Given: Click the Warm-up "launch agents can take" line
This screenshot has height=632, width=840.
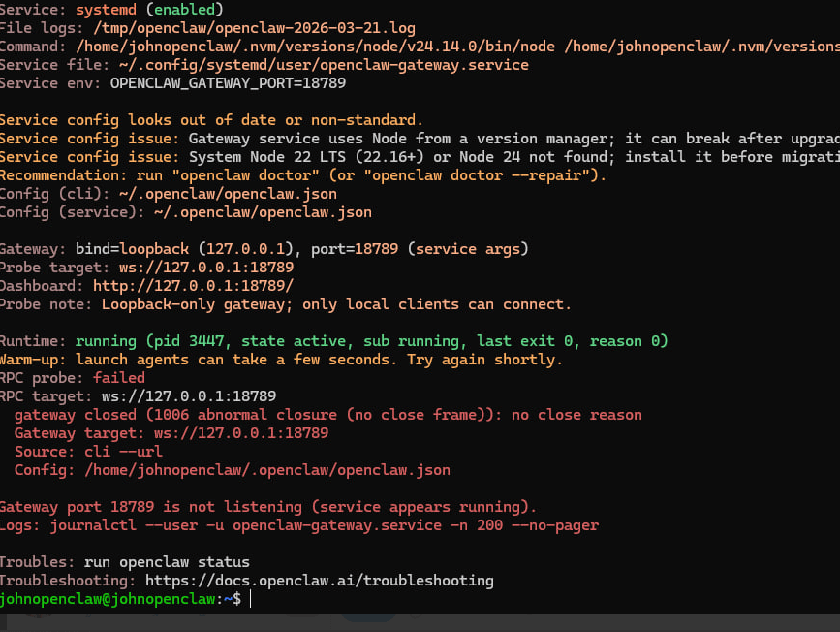Looking at the screenshot, I should click(x=320, y=360).
